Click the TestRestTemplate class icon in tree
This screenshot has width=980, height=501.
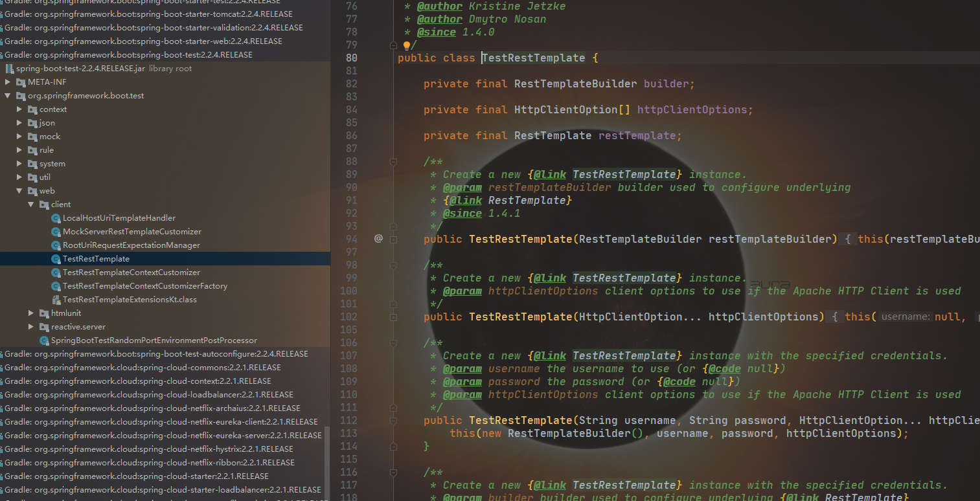(x=56, y=259)
